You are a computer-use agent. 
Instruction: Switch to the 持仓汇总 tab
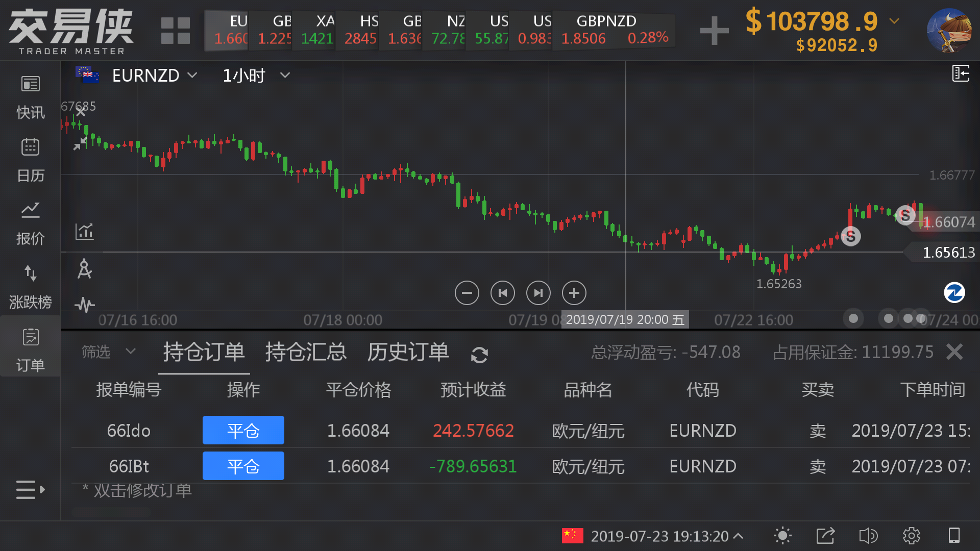pos(306,352)
